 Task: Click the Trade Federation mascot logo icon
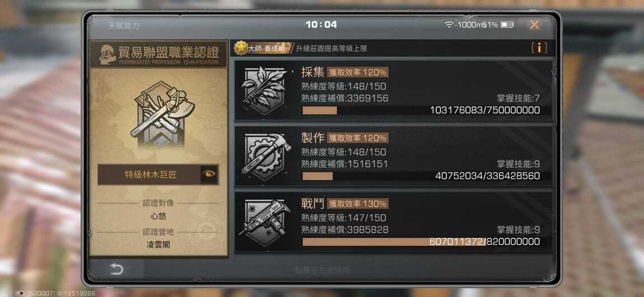(107, 54)
